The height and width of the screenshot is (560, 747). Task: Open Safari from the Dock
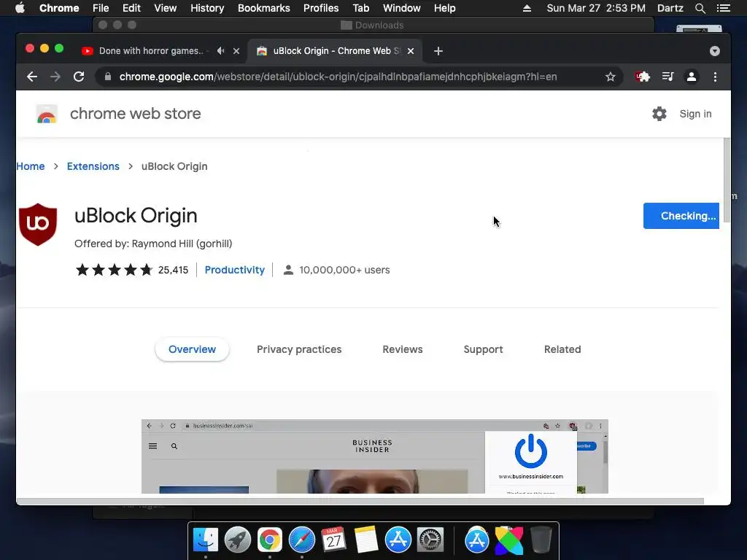301,540
